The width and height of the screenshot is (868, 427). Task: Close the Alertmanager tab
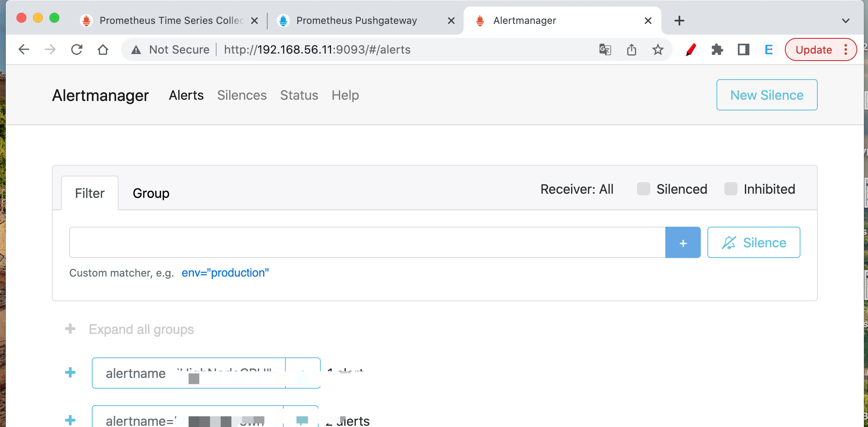(648, 21)
